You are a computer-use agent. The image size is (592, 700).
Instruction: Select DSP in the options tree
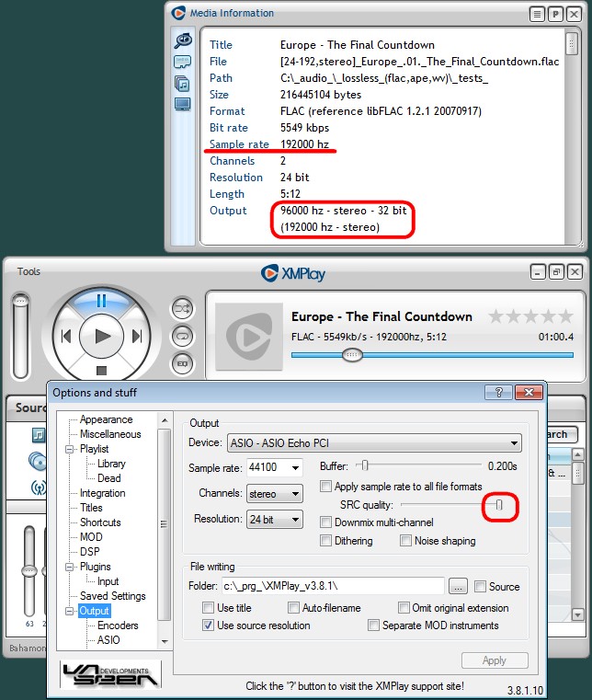[x=90, y=551]
